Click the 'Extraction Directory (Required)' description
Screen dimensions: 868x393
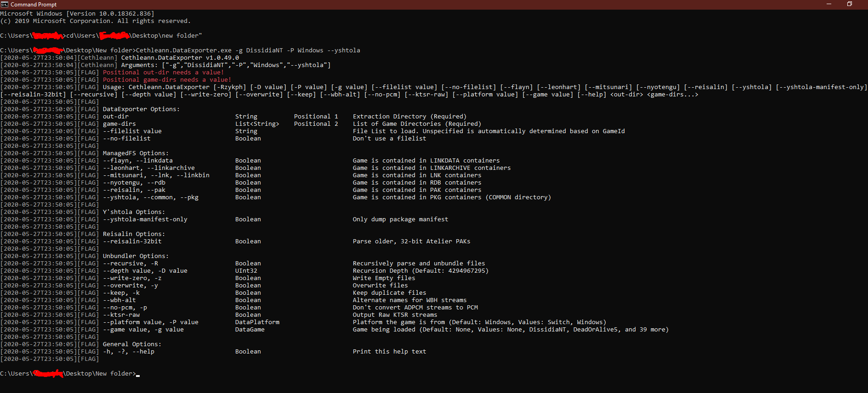[x=410, y=117]
